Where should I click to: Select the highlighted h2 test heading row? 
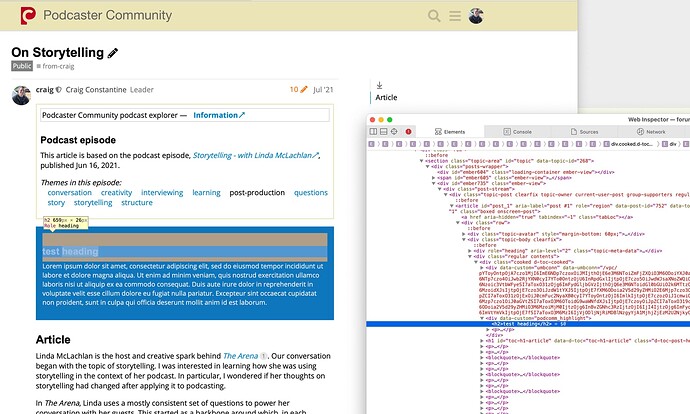pos(528,324)
